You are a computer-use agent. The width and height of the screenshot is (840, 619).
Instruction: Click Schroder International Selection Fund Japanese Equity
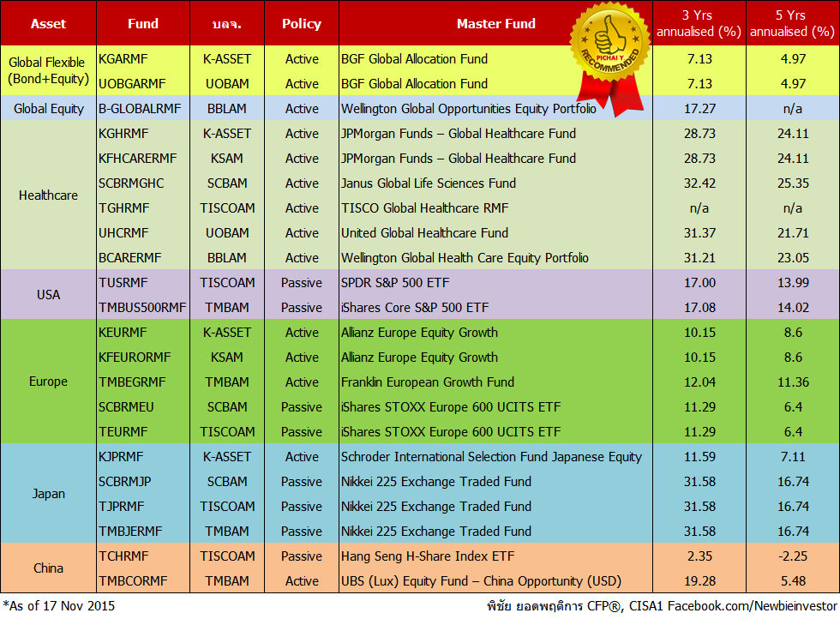click(x=491, y=457)
